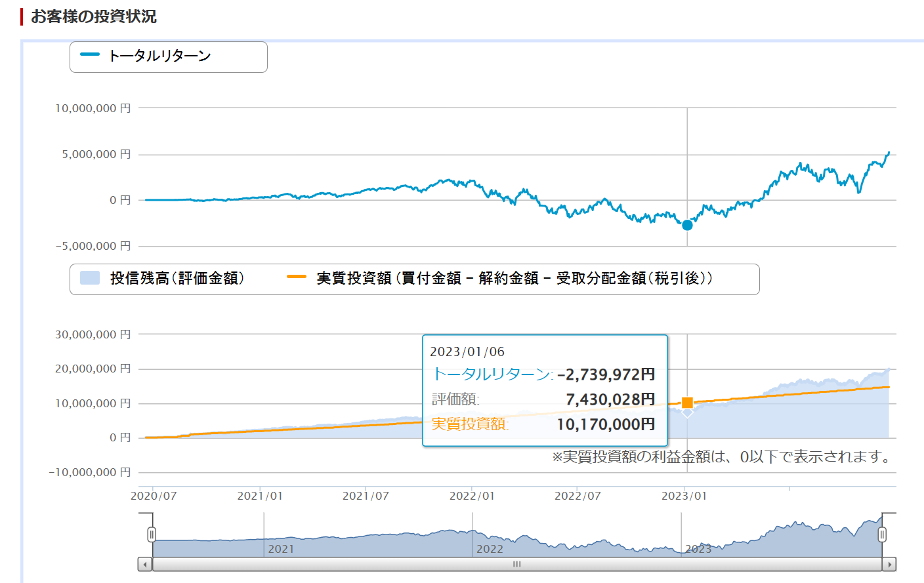Click the orange square marker on investment line
Image resolution: width=924 pixels, height=583 pixels.
pos(687,403)
